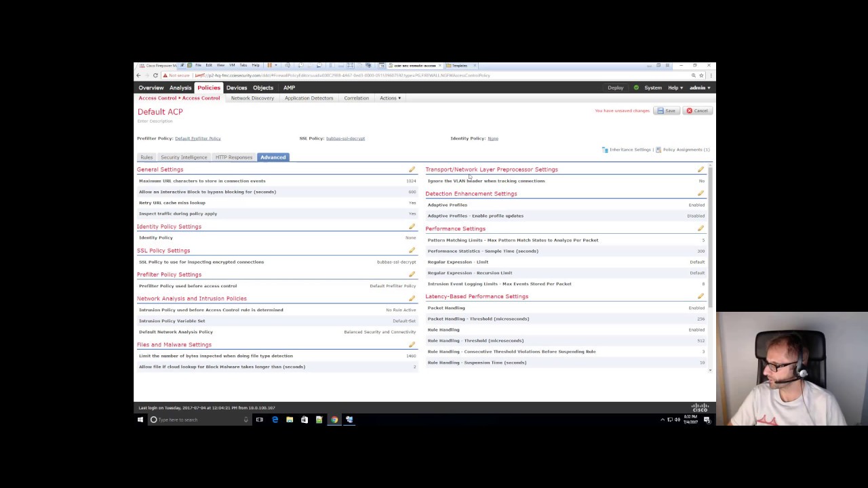Open the Overview menu
The height and width of the screenshot is (488, 868).
tap(151, 87)
